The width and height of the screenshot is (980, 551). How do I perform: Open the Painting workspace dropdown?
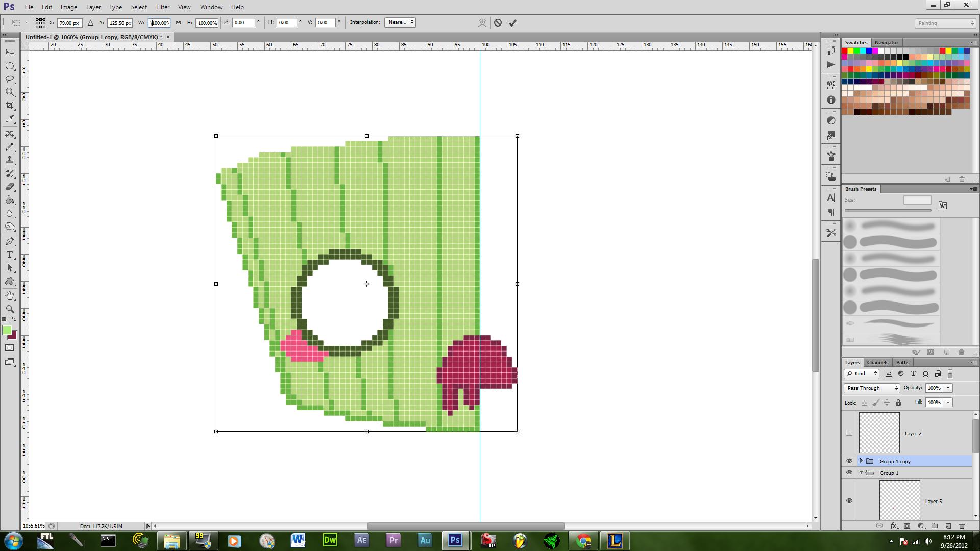pos(945,23)
